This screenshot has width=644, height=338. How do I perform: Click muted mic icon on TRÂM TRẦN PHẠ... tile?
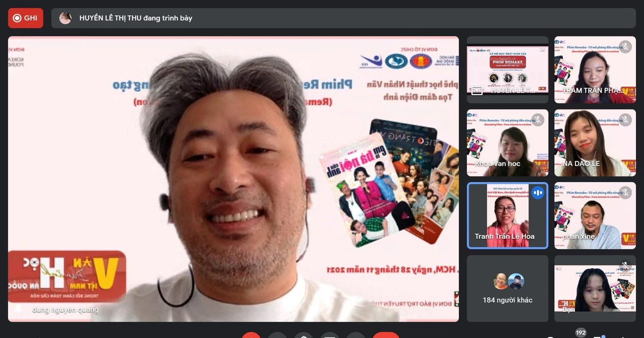(x=625, y=47)
